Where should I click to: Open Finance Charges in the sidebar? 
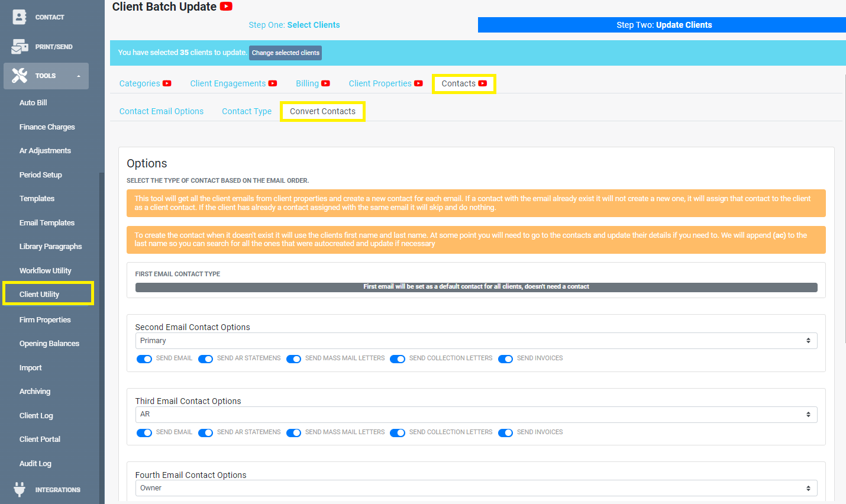pyautogui.click(x=47, y=127)
